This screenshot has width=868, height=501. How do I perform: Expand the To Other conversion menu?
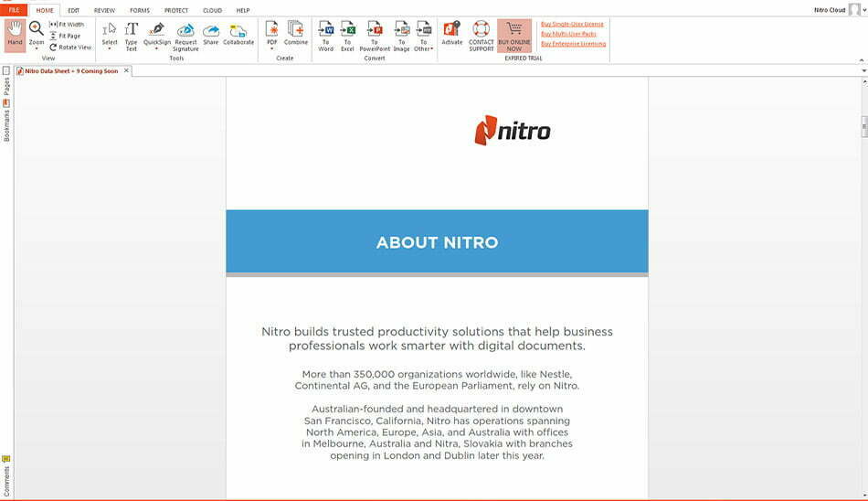tap(424, 48)
